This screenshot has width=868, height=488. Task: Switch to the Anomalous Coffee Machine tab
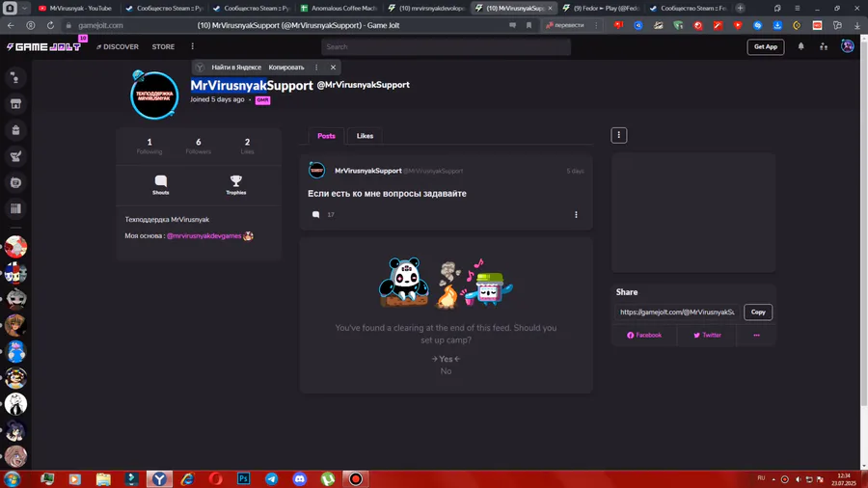(x=339, y=9)
